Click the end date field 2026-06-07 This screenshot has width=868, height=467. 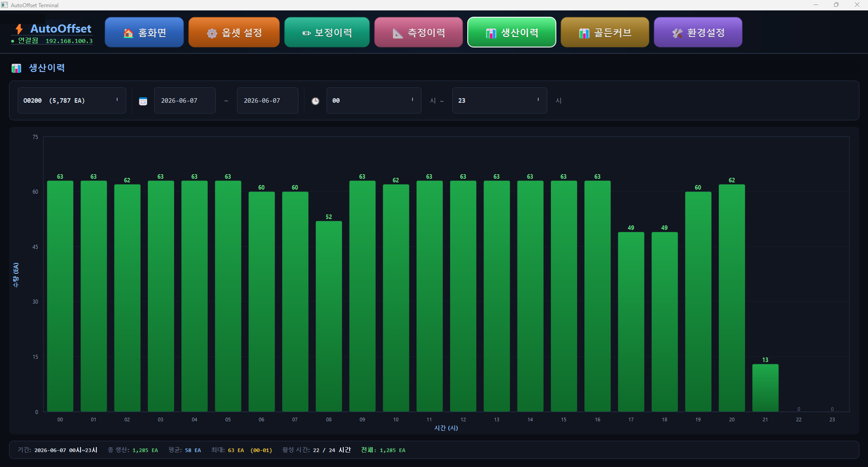coord(268,100)
